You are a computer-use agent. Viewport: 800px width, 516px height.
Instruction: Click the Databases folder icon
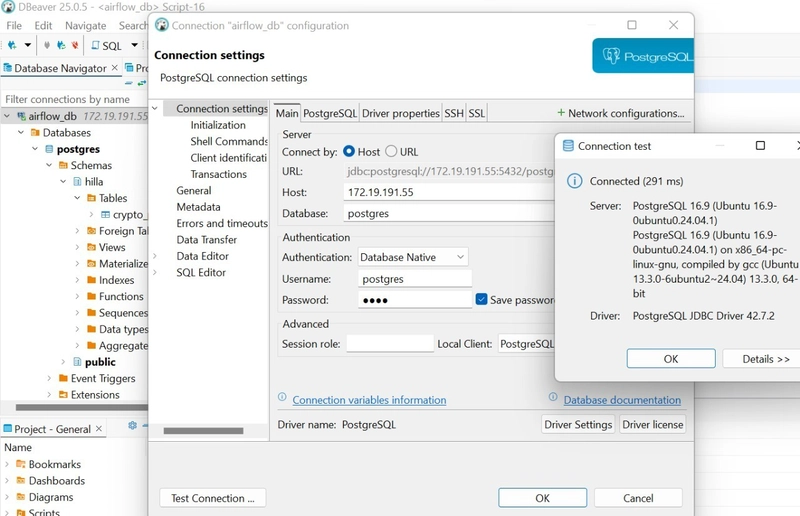pyautogui.click(x=35, y=133)
